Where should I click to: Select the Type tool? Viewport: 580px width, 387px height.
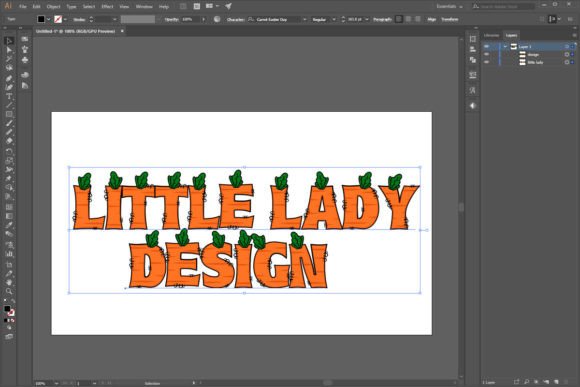[9, 97]
